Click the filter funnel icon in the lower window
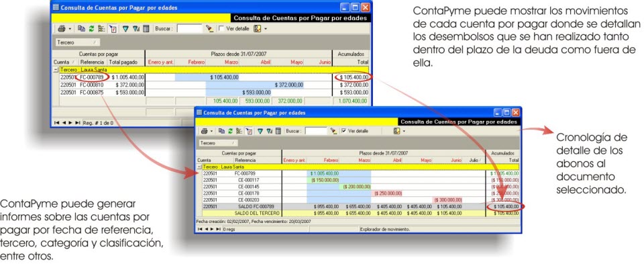This screenshot has width=644, height=264. coord(260,131)
